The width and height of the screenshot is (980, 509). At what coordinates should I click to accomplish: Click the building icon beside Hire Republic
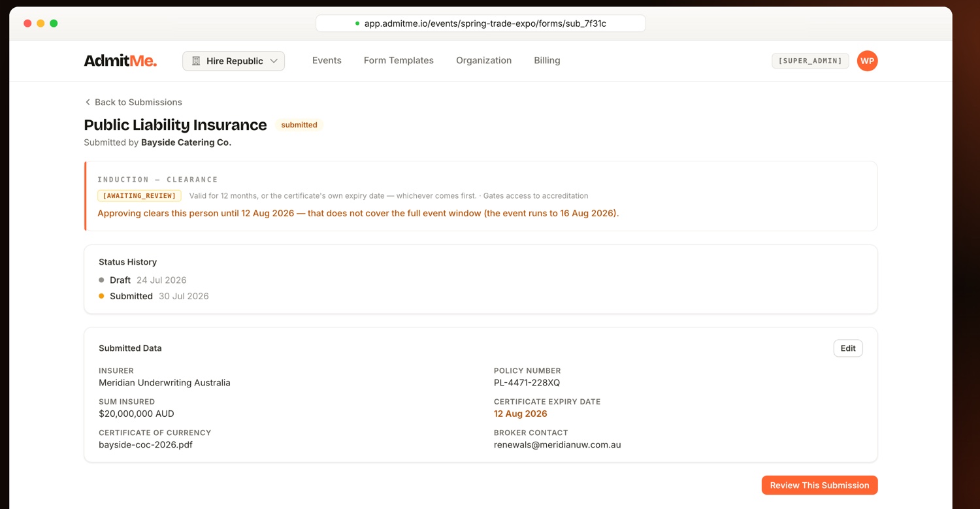(x=196, y=61)
